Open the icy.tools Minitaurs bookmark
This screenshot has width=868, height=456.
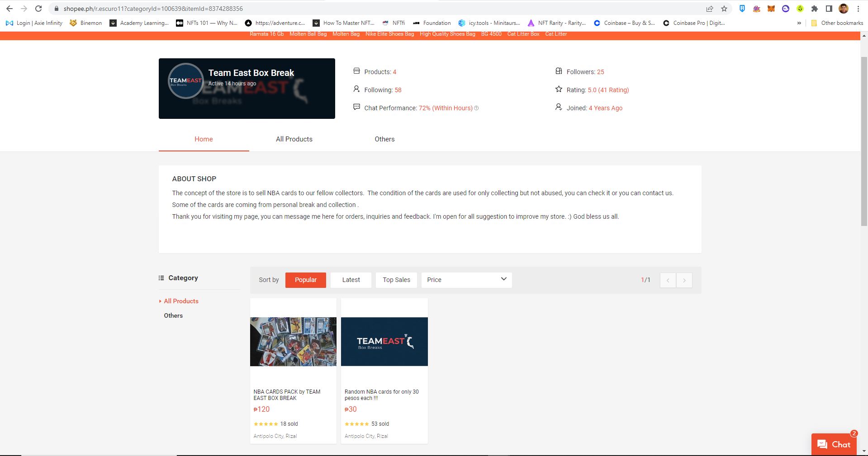[489, 23]
